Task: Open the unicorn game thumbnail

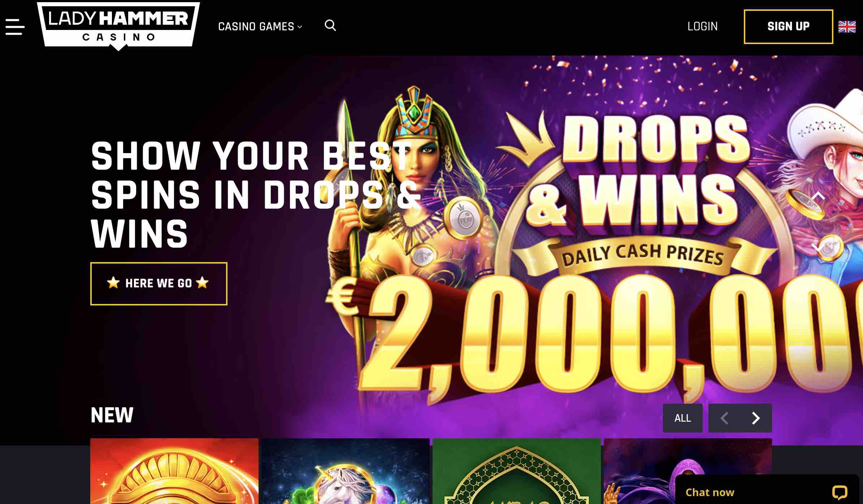Action: [346, 471]
